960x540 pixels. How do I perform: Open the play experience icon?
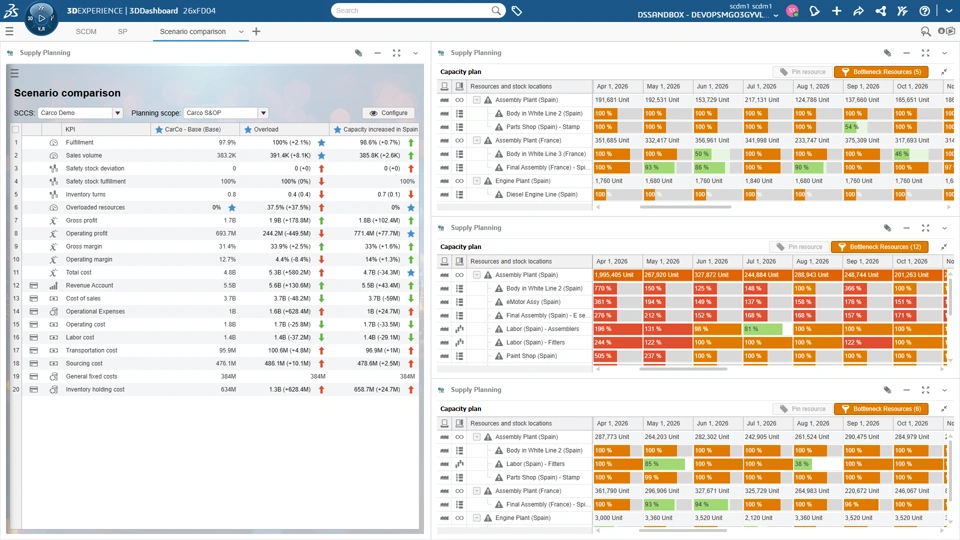pos(947,31)
